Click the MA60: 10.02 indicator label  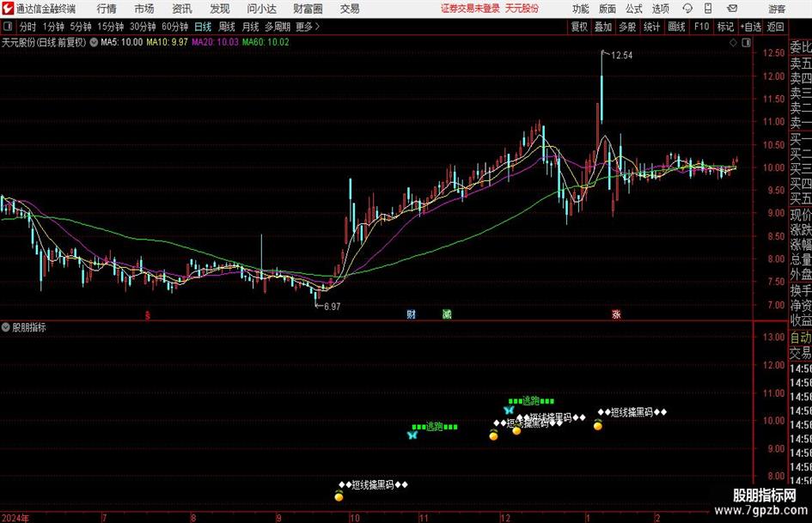266,42
